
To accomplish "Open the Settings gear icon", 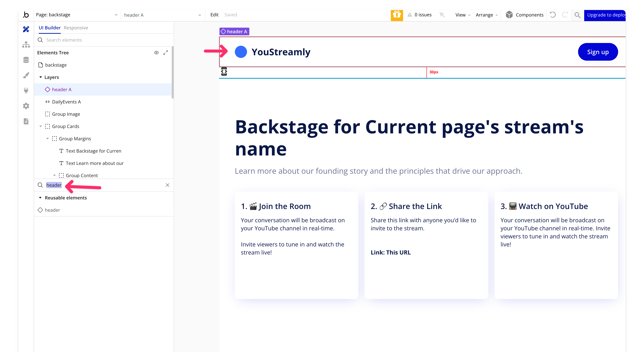I will [x=26, y=106].
